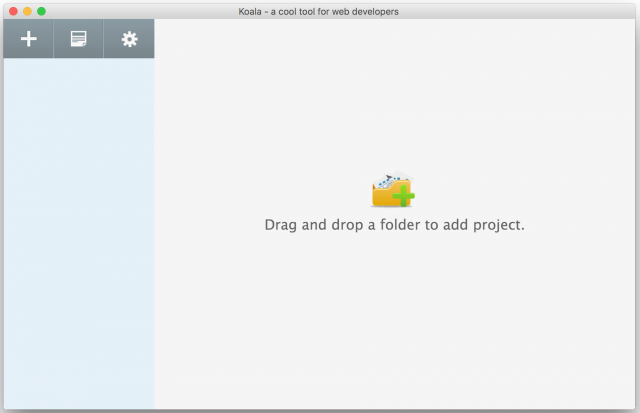This screenshot has width=640, height=413.
Task: Click the word "project" in the hint message
Action: coord(497,225)
